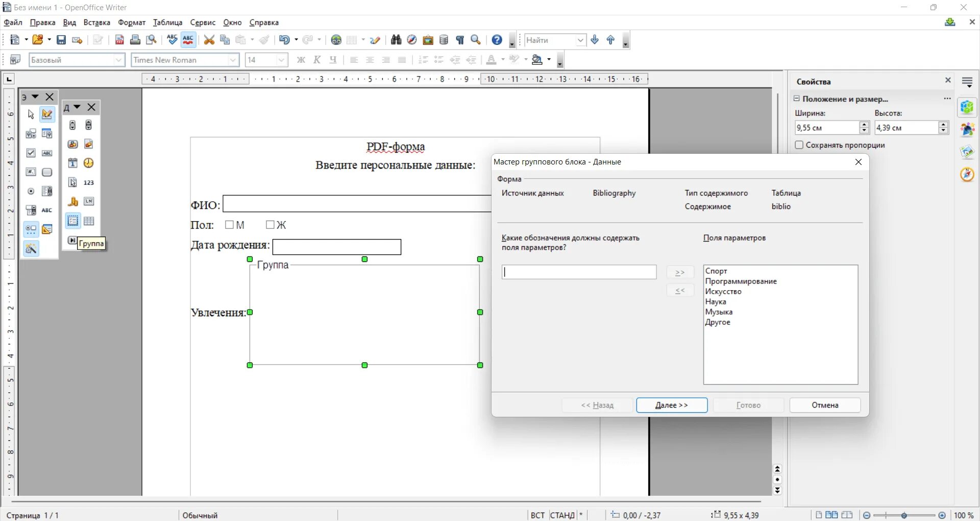
Task: Select the List Box form control
Action: tap(47, 191)
